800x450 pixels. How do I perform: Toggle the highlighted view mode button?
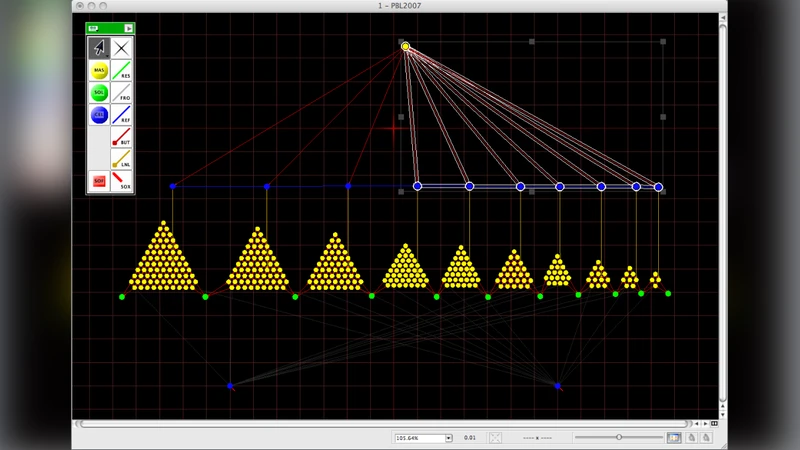point(674,437)
